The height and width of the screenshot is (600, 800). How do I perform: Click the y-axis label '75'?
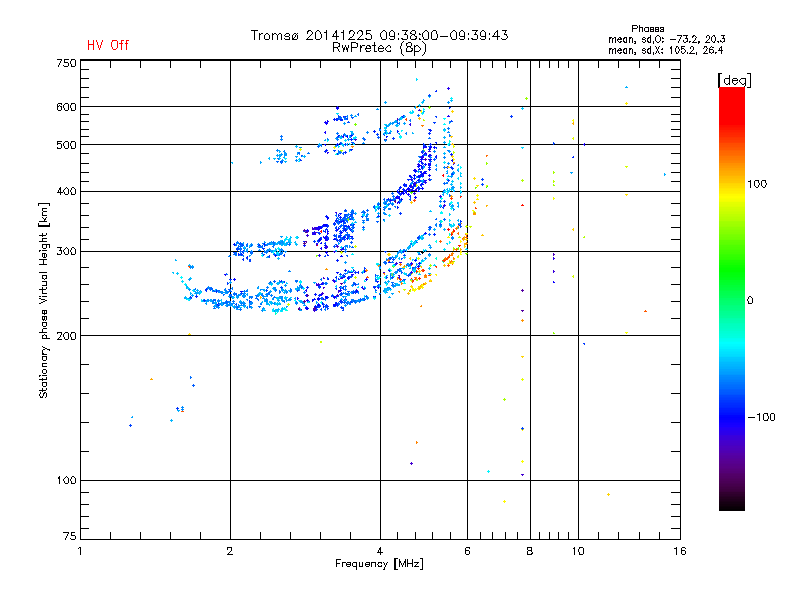[70, 536]
